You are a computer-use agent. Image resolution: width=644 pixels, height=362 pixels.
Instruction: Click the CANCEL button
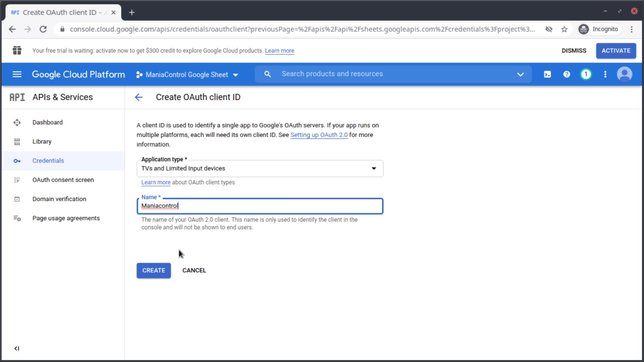[194, 270]
